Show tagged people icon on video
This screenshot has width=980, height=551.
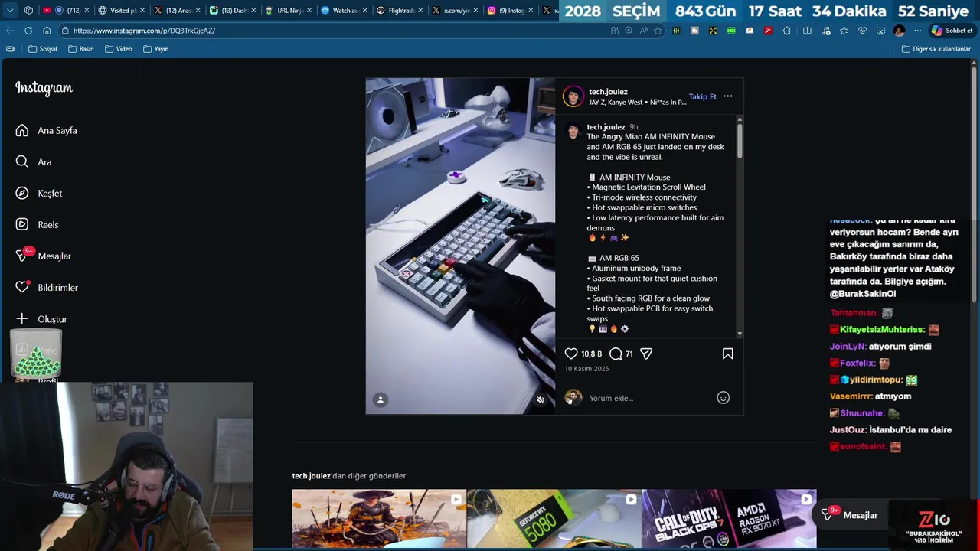click(x=381, y=399)
